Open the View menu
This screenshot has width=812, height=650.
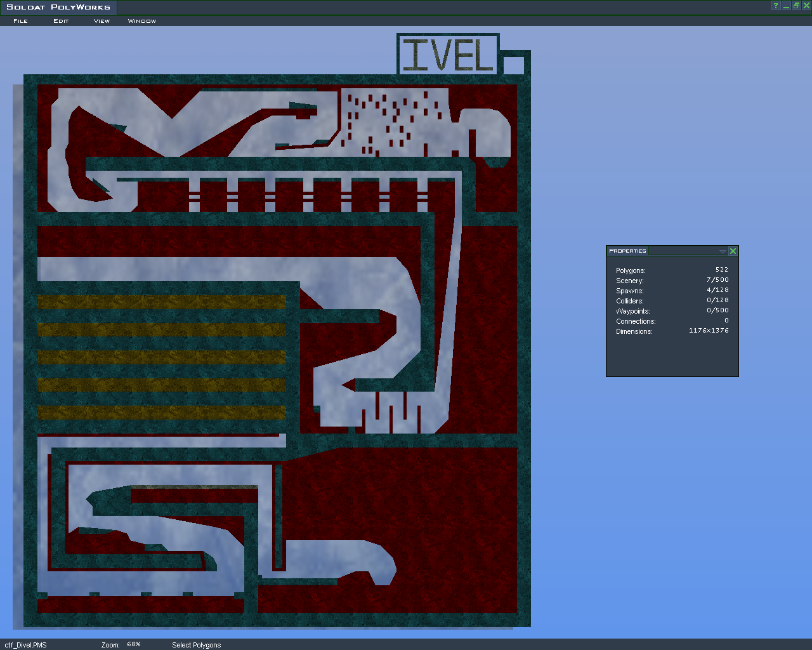pyautogui.click(x=101, y=21)
